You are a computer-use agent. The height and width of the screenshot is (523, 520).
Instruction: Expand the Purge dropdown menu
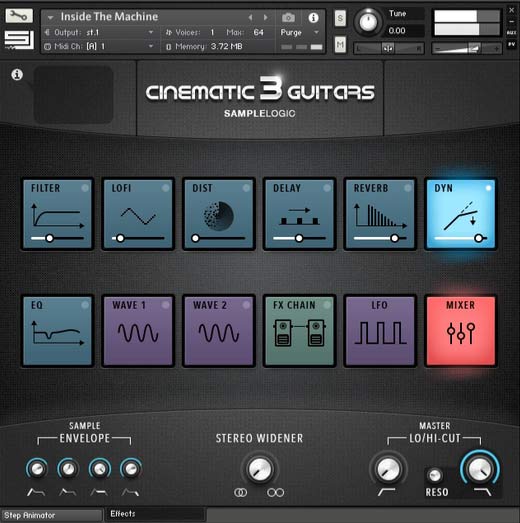pyautogui.click(x=300, y=32)
